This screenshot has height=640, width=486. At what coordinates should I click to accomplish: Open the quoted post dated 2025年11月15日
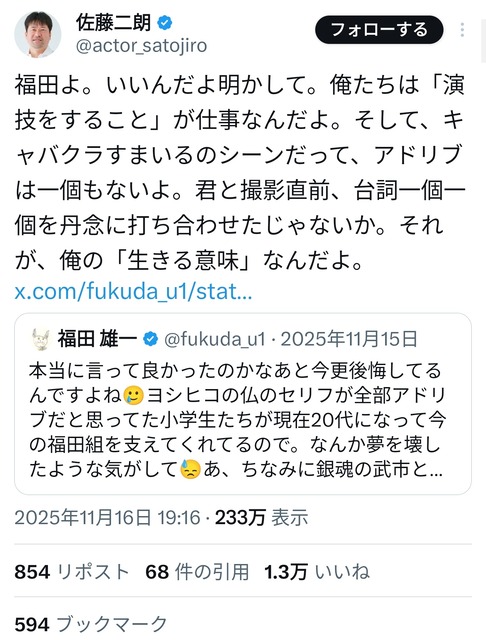[x=350, y=339]
